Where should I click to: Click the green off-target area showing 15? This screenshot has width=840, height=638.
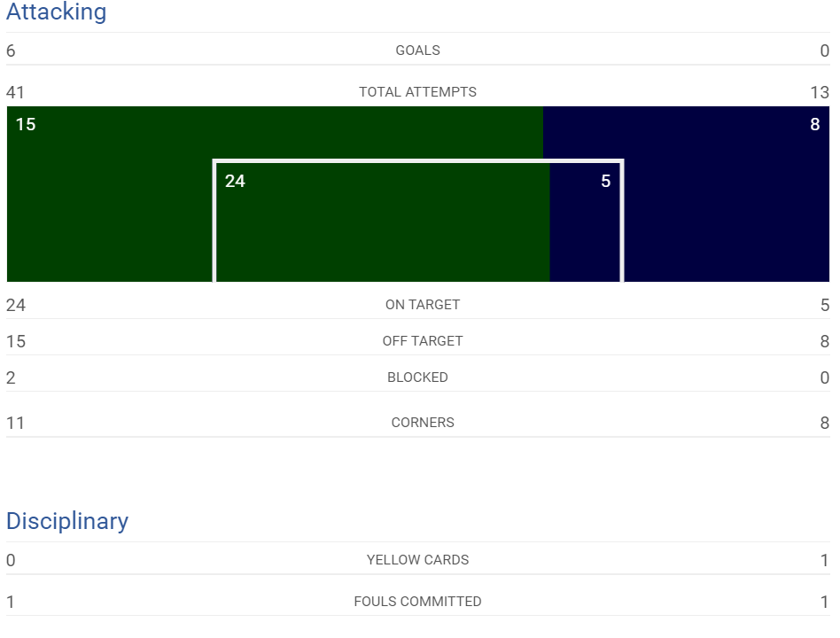point(110,194)
